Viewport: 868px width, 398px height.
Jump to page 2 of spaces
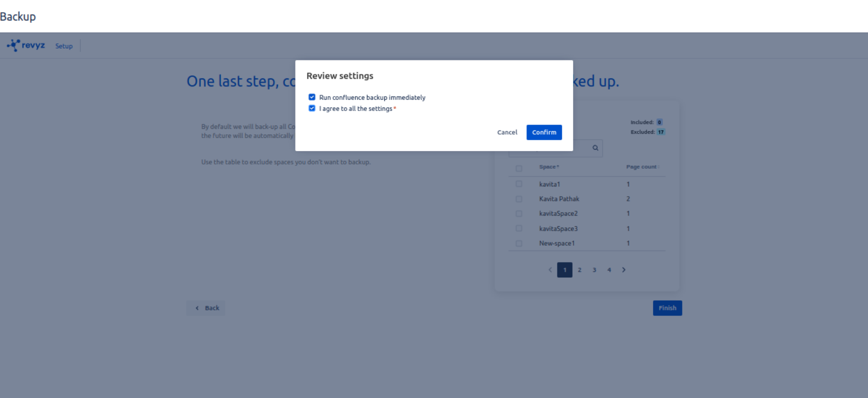coord(579,270)
